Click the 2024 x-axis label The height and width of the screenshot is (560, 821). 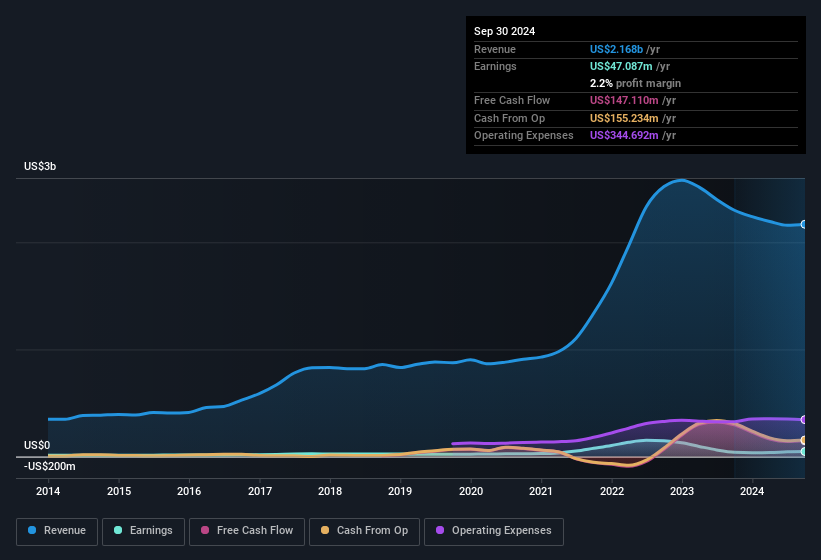click(752, 491)
